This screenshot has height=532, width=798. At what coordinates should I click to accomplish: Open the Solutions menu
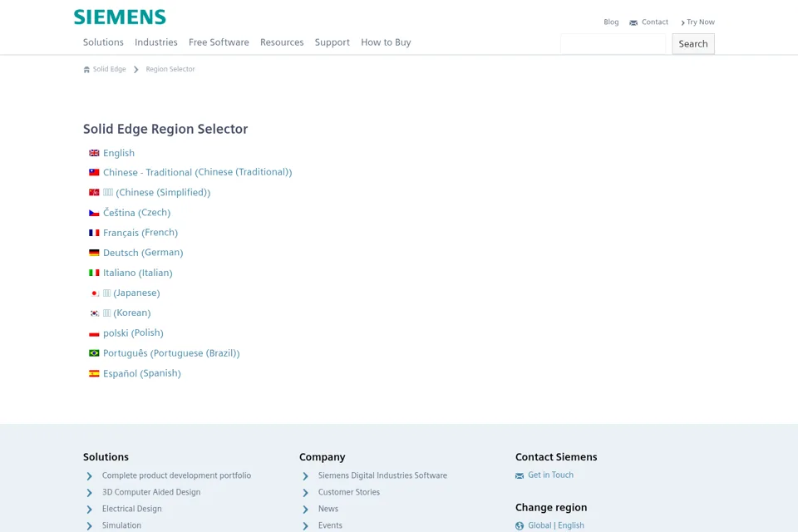[103, 42]
